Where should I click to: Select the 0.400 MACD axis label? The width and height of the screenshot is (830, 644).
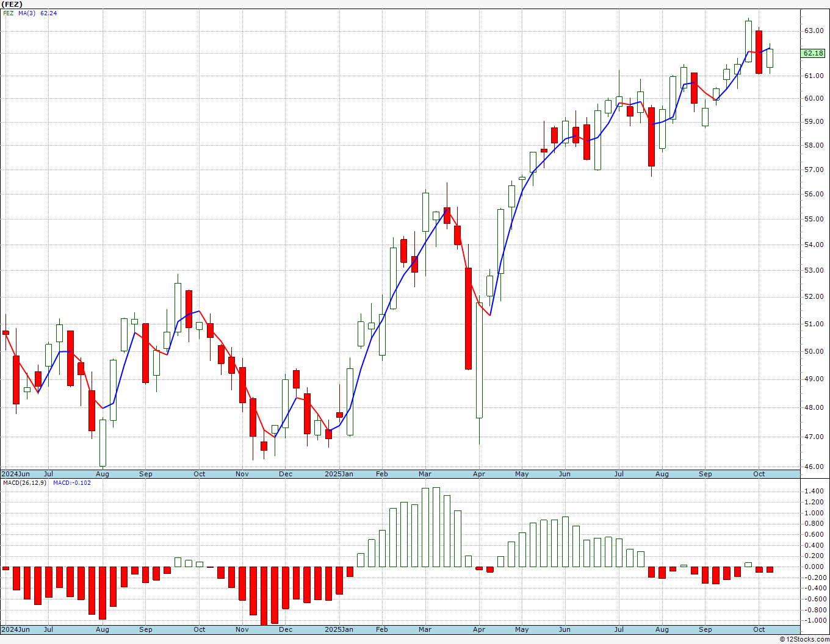(814, 545)
